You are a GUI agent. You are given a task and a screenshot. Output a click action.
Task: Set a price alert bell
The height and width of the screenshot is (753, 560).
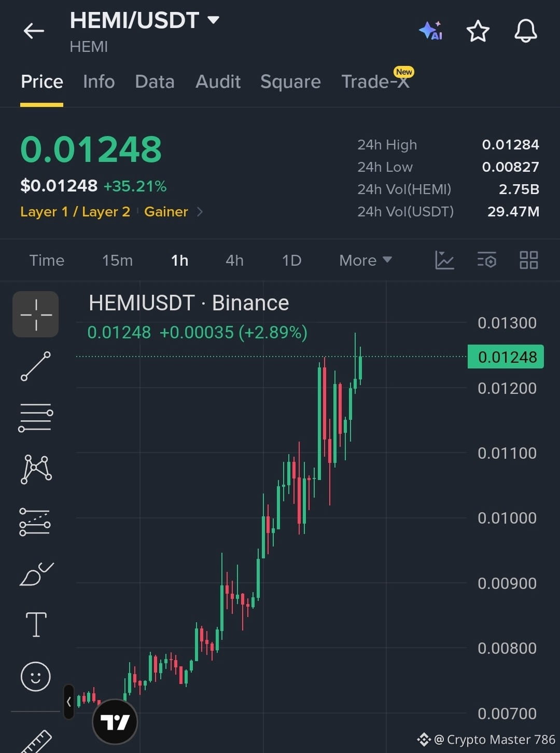[525, 31]
